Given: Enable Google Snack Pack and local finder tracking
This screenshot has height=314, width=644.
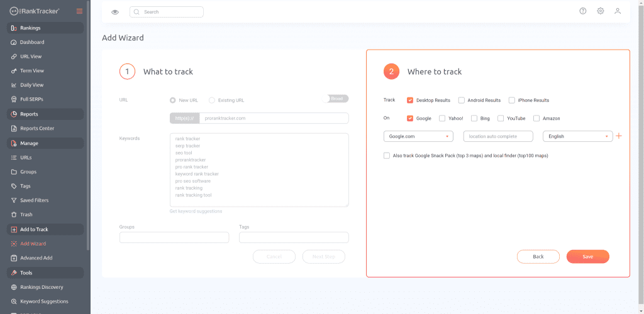Looking at the screenshot, I should [x=387, y=156].
